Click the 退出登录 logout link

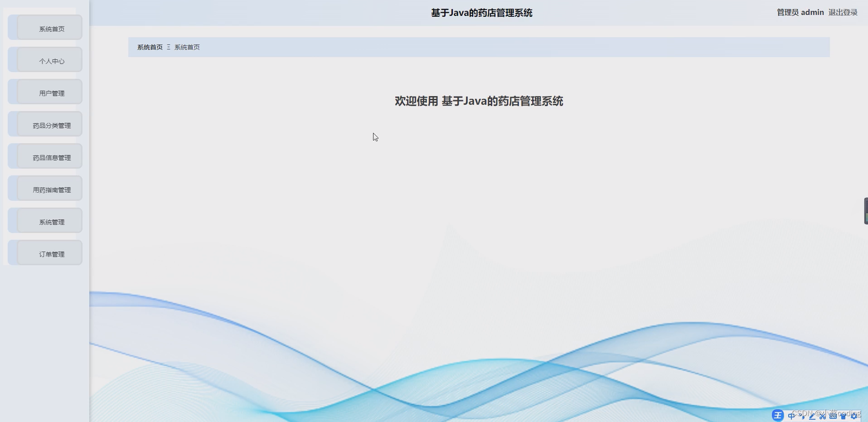coord(843,13)
